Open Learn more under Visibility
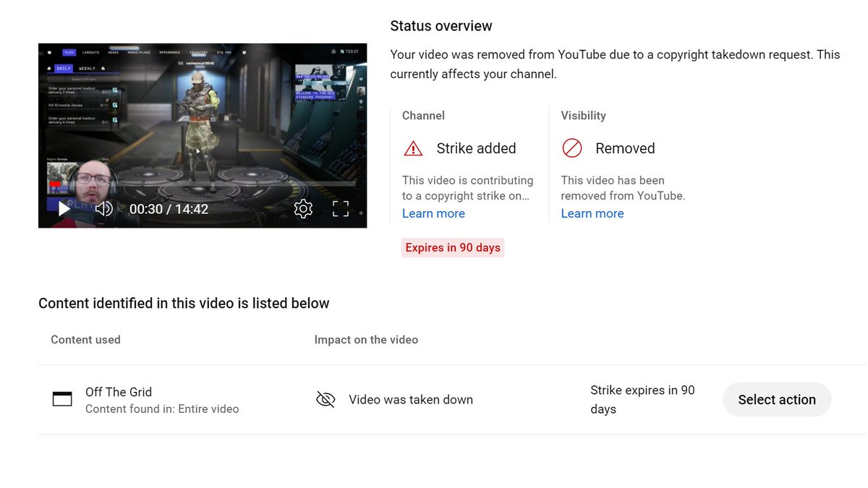Image resolution: width=868 pixels, height=488 pixels. coord(592,213)
